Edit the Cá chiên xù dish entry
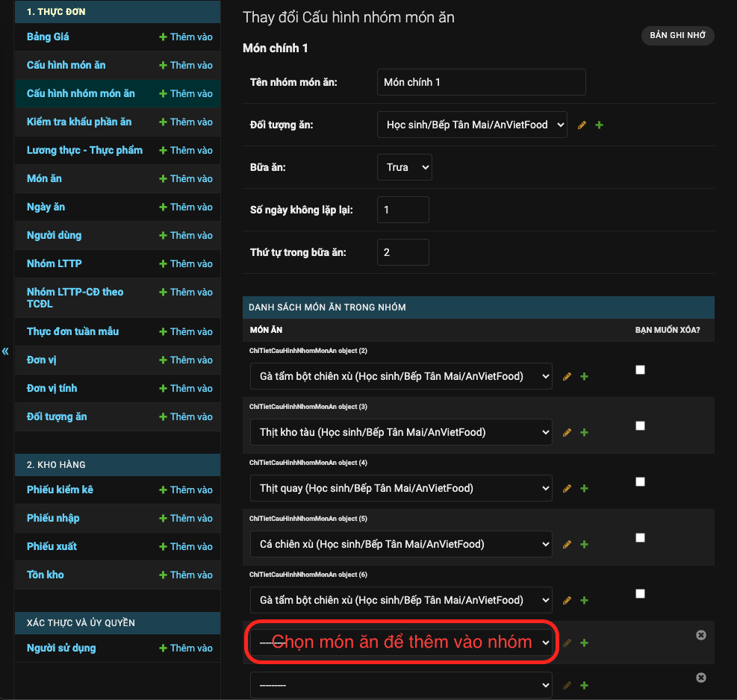Image resolution: width=737 pixels, height=700 pixels. click(x=567, y=544)
